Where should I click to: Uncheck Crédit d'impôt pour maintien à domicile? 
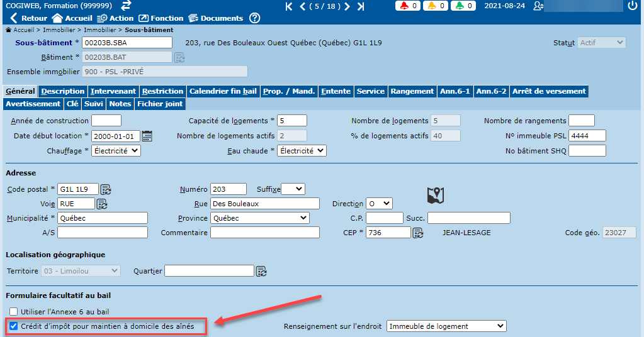13,326
